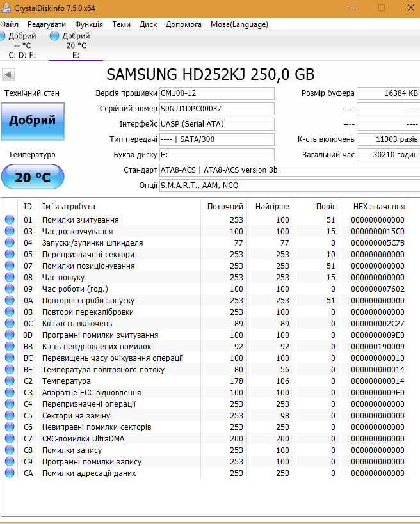Image resolution: width=420 pixels, height=524 pixels.
Task: Open the Мова(Language) menu
Action: 239,24
